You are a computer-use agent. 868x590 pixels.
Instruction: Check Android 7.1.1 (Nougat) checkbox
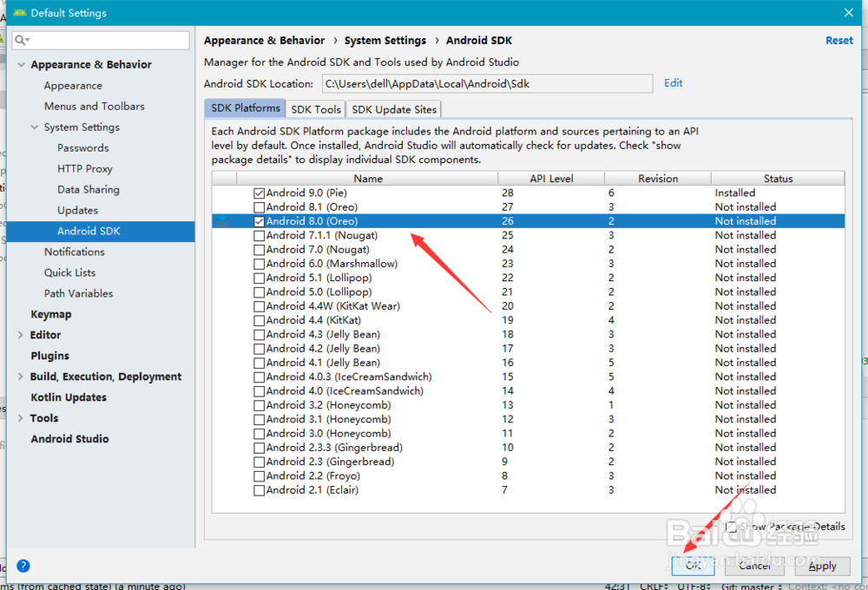coord(259,236)
